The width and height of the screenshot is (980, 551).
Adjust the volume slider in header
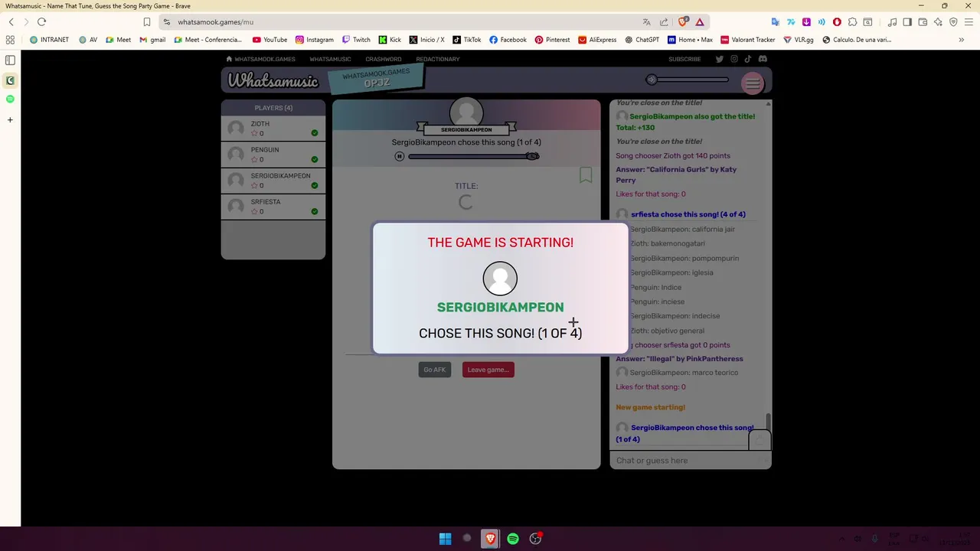coord(687,80)
